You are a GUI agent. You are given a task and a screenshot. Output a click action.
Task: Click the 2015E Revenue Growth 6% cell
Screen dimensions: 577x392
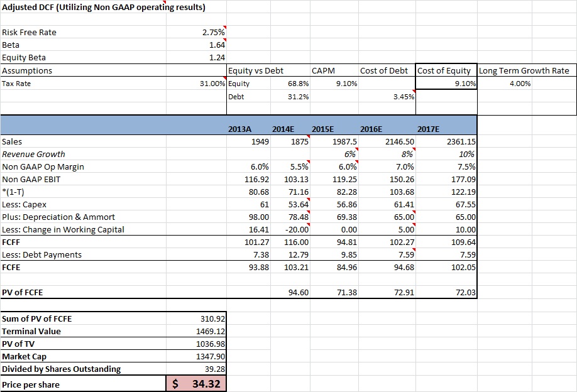334,154
